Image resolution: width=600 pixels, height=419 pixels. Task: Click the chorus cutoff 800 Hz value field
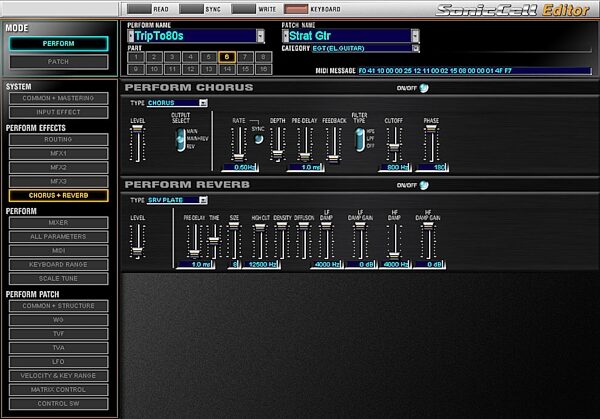coord(395,168)
